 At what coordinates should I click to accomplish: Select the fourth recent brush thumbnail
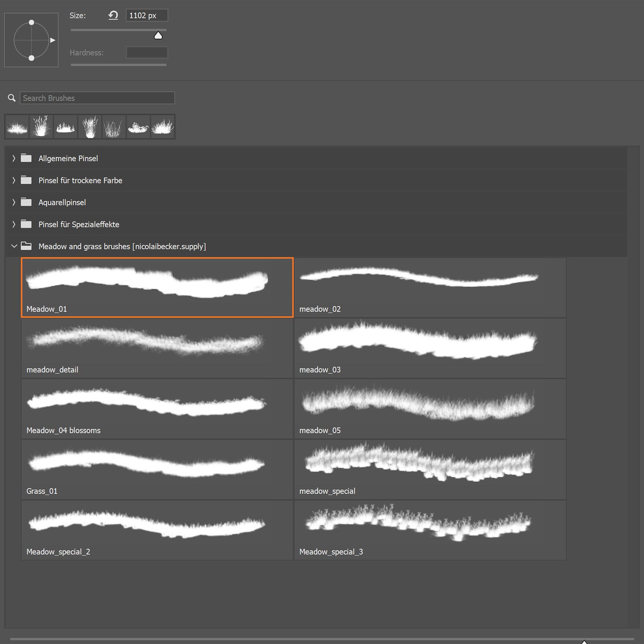(90, 127)
